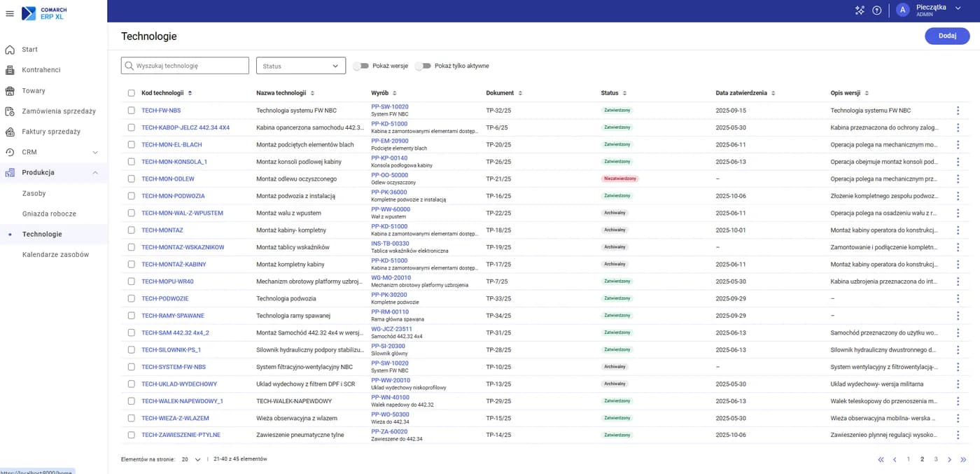This screenshot has width=980, height=474.
Task: Check the TECH-MON-PODWOZIA row checkbox
Action: click(x=131, y=196)
